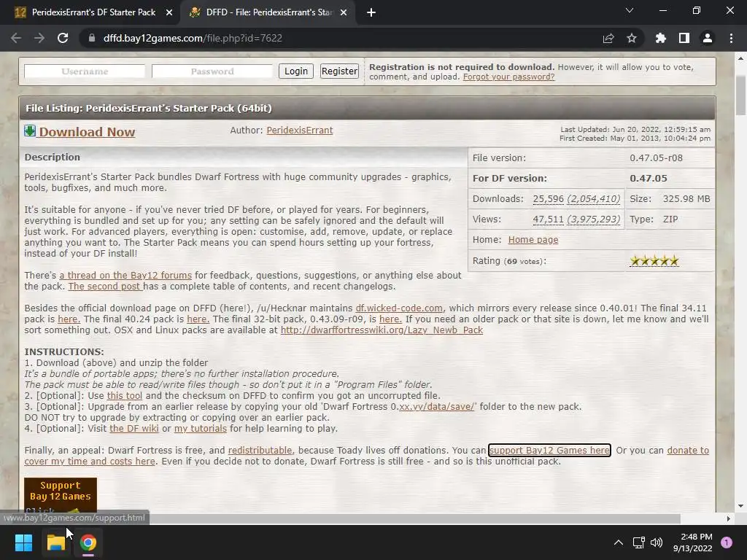Click the address bar URL
The height and width of the screenshot is (560, 747).
click(193, 38)
